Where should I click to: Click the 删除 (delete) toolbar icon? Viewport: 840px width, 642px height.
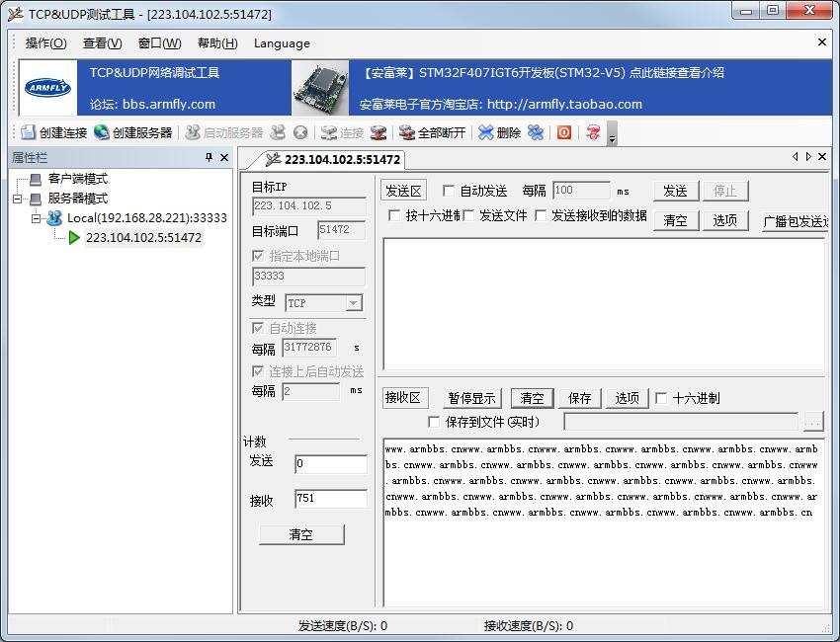coord(485,132)
